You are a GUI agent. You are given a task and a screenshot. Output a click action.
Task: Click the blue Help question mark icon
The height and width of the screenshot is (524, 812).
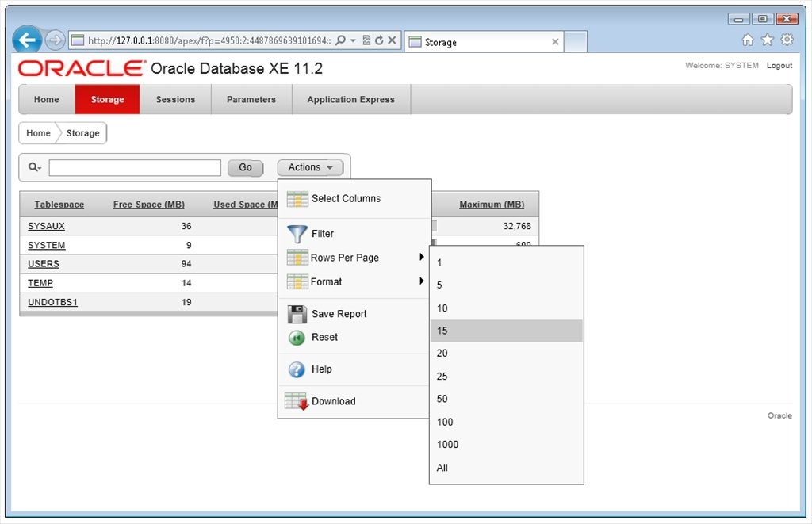(297, 369)
